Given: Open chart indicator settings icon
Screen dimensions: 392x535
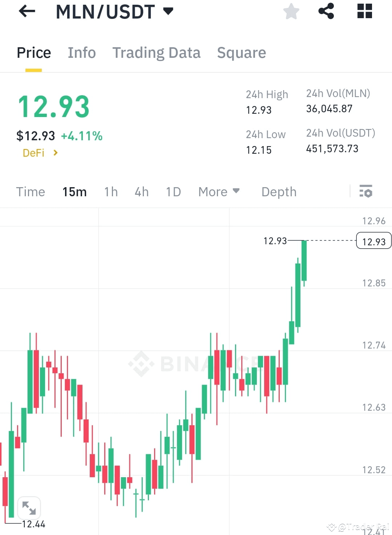Looking at the screenshot, I should [x=366, y=192].
